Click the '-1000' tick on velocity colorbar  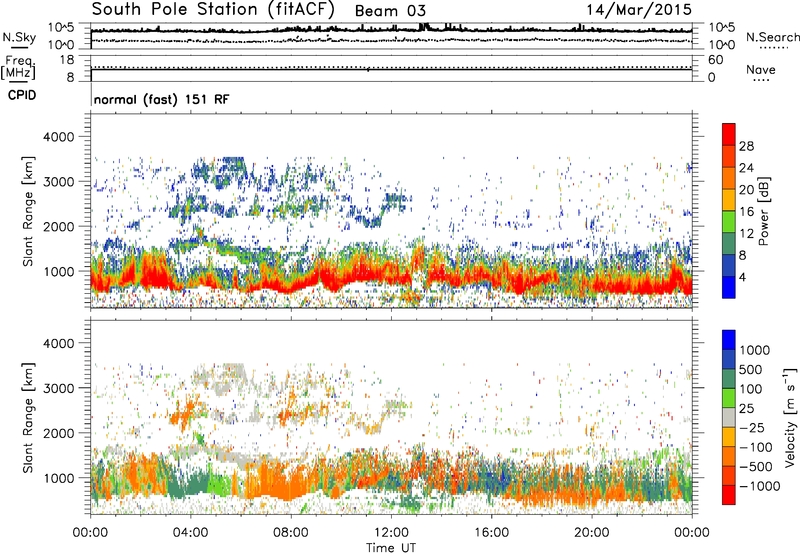click(x=760, y=486)
